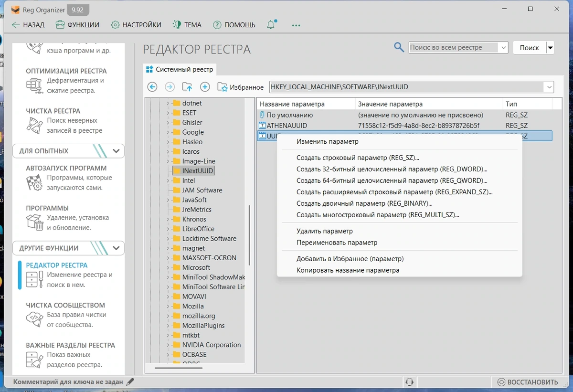
Task: Click the registry path address field
Action: point(406,87)
